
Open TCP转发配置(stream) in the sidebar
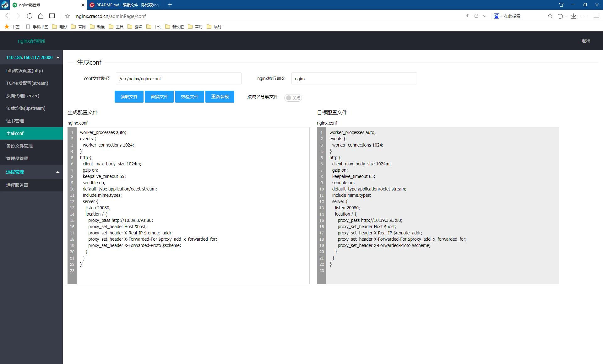(x=31, y=83)
